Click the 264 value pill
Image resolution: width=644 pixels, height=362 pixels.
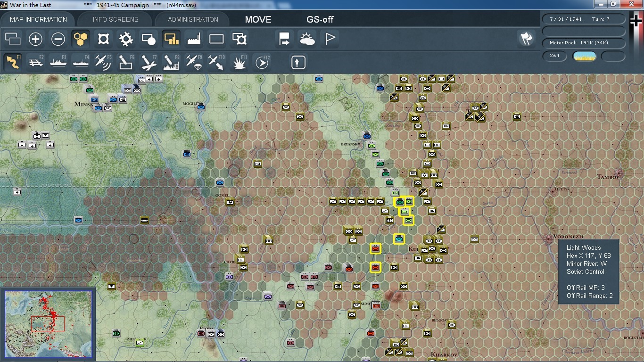coord(554,56)
